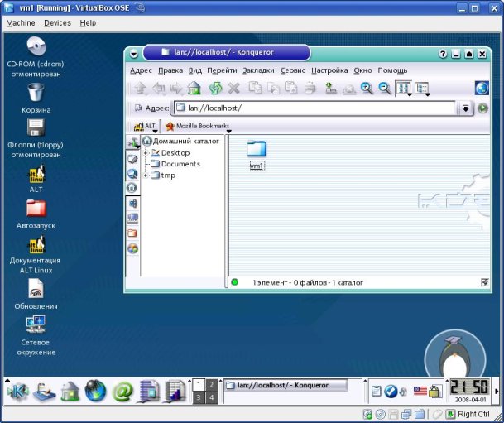Open the address history dropdown arrow

[x=465, y=108]
